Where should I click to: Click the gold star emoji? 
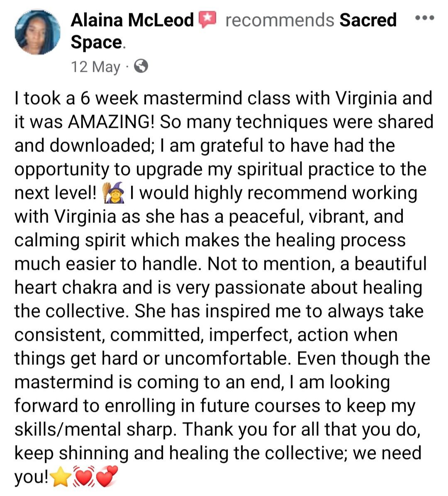click(x=61, y=478)
